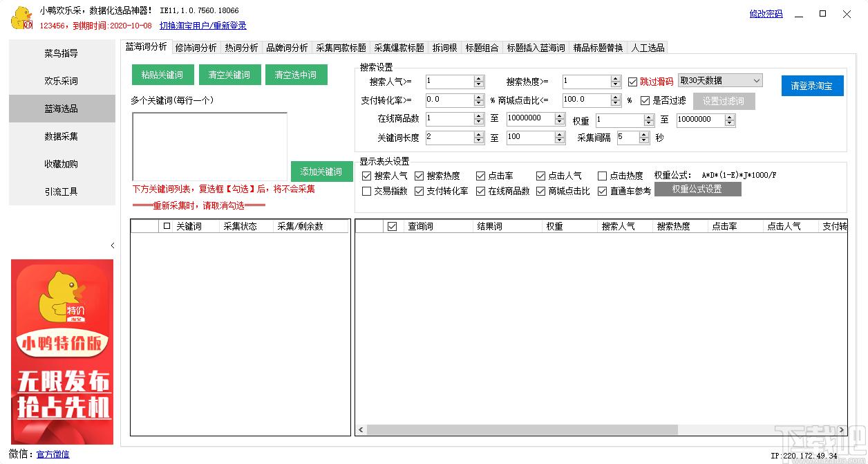Viewport: 868px width, 464px height.
Task: Click the yellow duck app logo
Action: point(22,18)
